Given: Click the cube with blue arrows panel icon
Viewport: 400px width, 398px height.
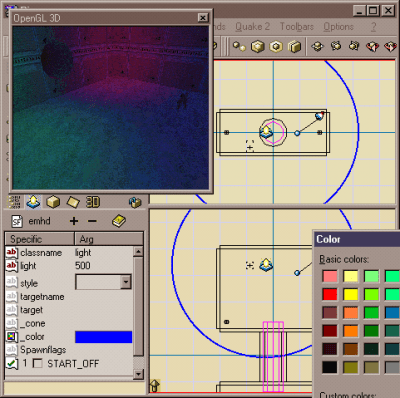Looking at the screenshot, I should [135, 202].
